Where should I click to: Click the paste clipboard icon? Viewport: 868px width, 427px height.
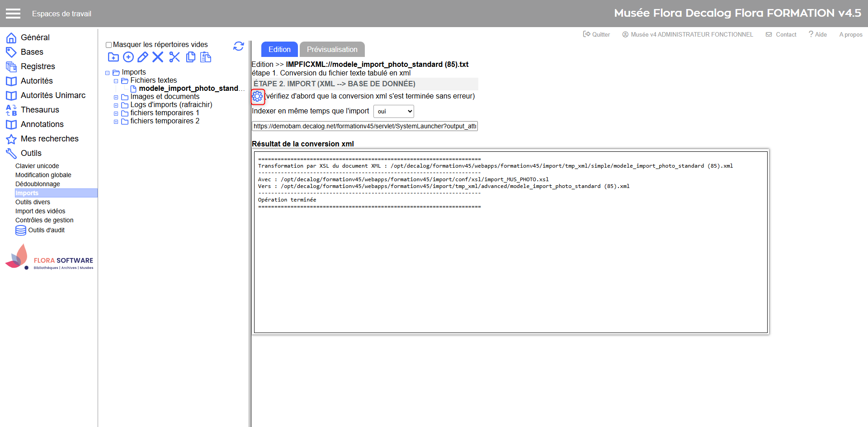coord(206,57)
